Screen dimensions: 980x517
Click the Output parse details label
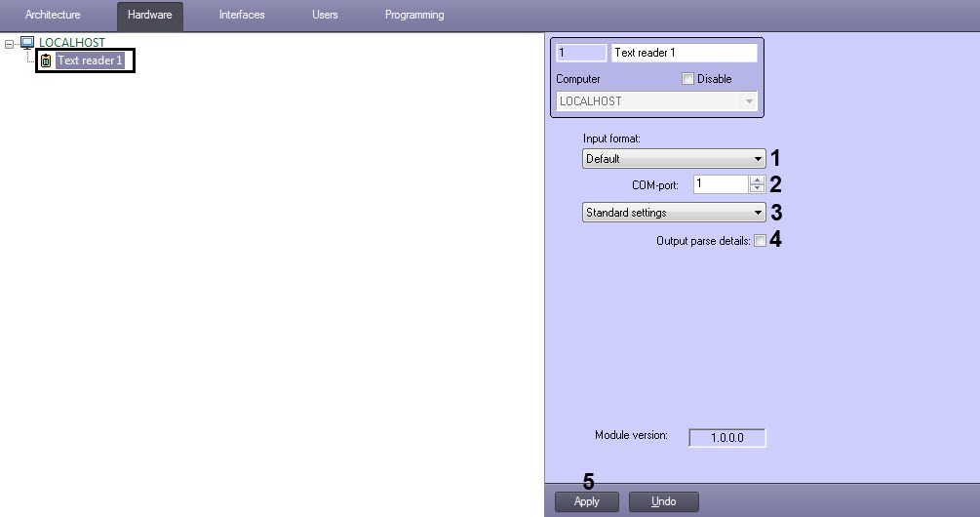pos(703,241)
